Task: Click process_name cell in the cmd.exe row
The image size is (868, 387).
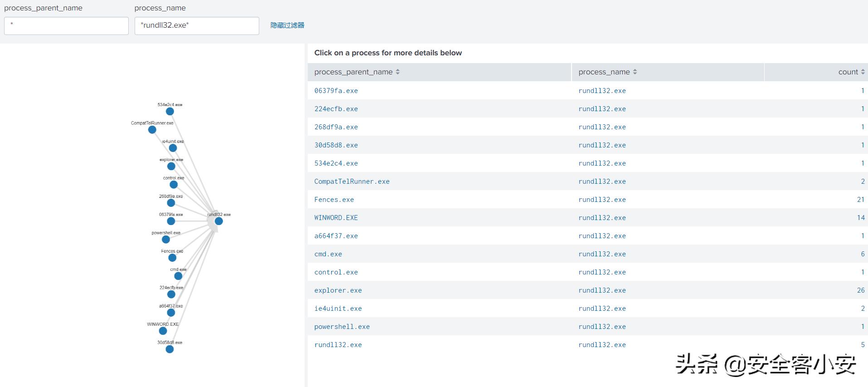Action: coord(602,254)
